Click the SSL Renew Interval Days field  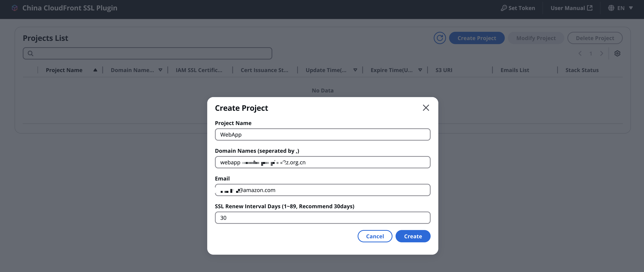point(323,218)
